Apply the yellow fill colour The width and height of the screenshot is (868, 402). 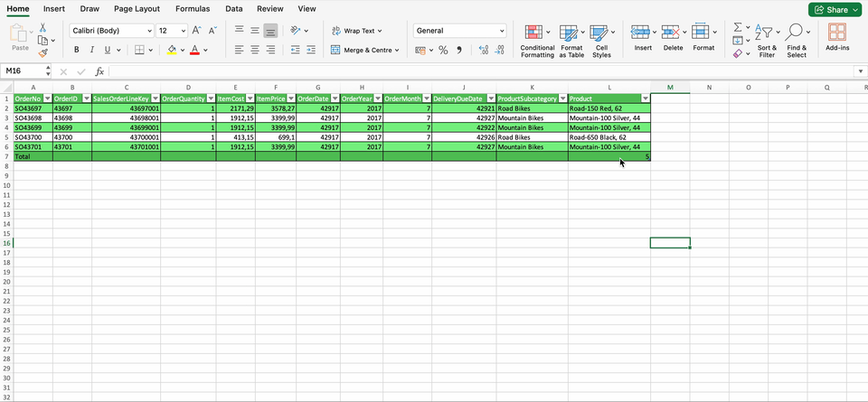pos(172,50)
